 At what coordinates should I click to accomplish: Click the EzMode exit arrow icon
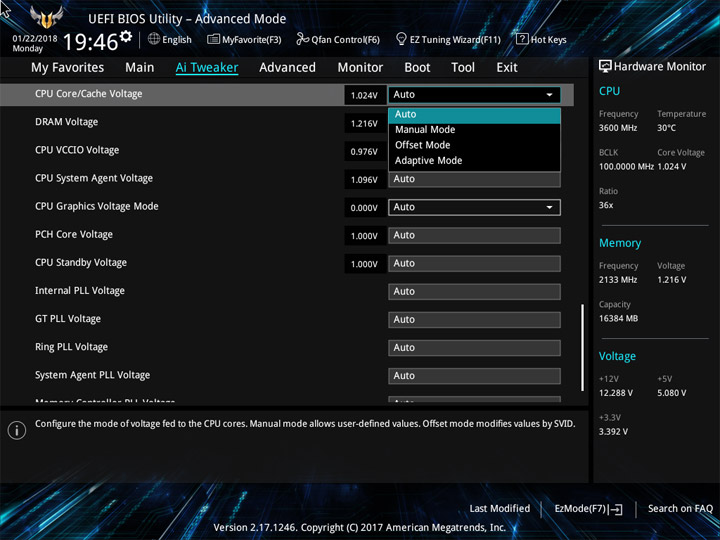(x=616, y=509)
